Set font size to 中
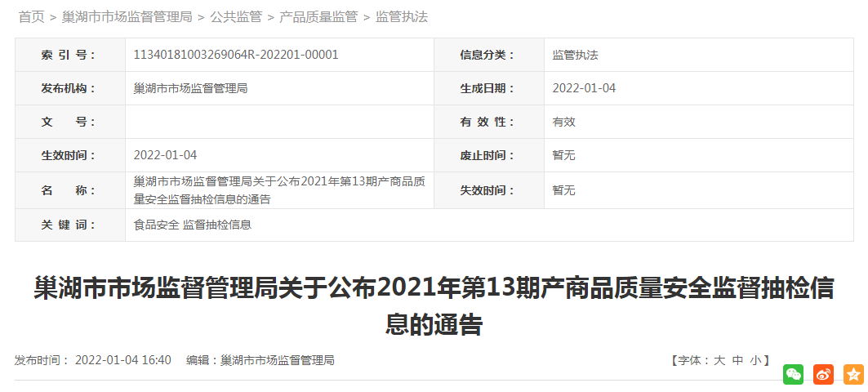This screenshot has height=392, width=868. click(738, 360)
